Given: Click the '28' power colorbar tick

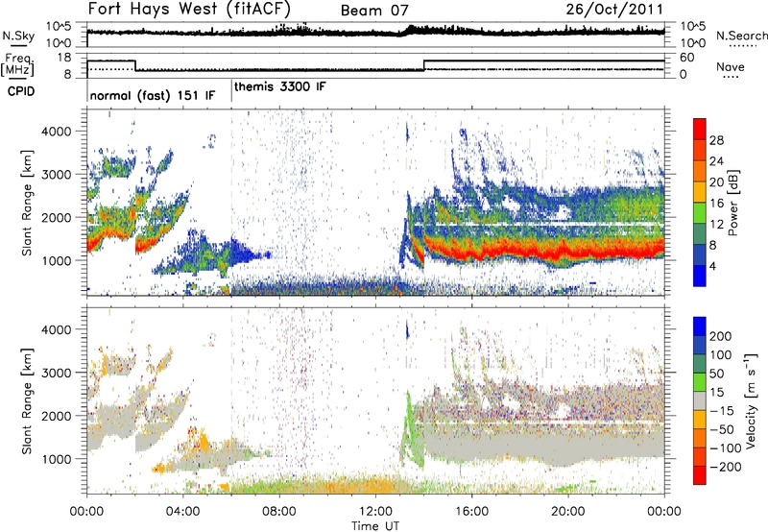Looking at the screenshot, I should coord(716,140).
